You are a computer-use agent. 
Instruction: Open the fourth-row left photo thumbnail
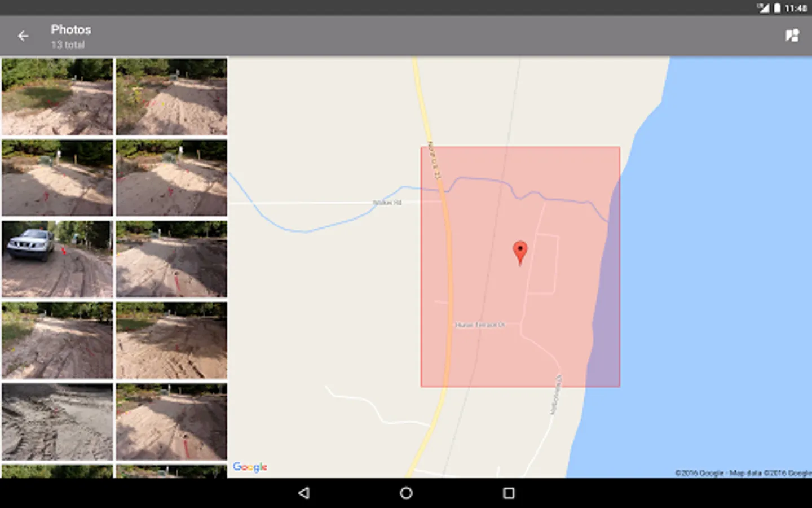click(58, 340)
